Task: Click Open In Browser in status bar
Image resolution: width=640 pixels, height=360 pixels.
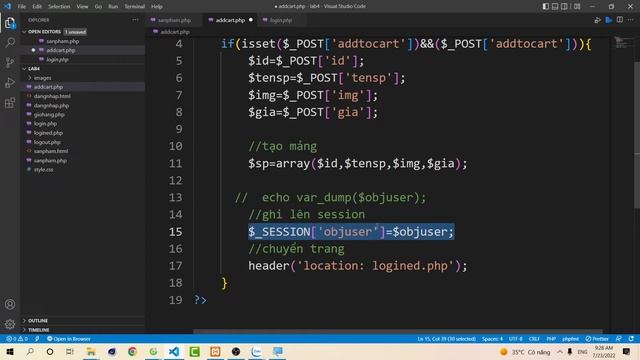Action: click(x=69, y=339)
